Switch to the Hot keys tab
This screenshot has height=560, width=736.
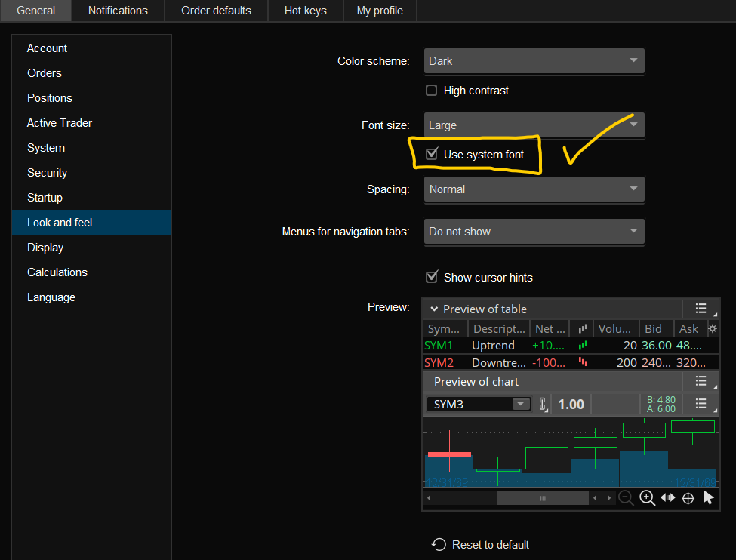(306, 11)
